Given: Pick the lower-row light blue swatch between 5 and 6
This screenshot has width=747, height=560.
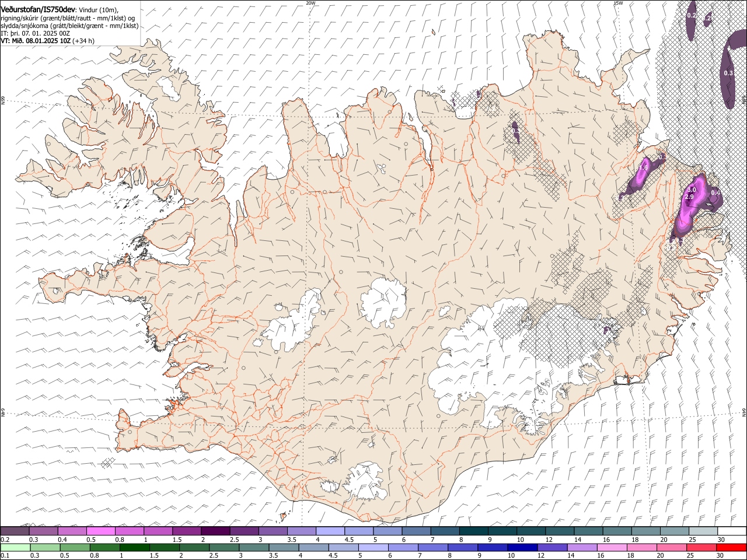Looking at the screenshot, I should coord(373,547).
